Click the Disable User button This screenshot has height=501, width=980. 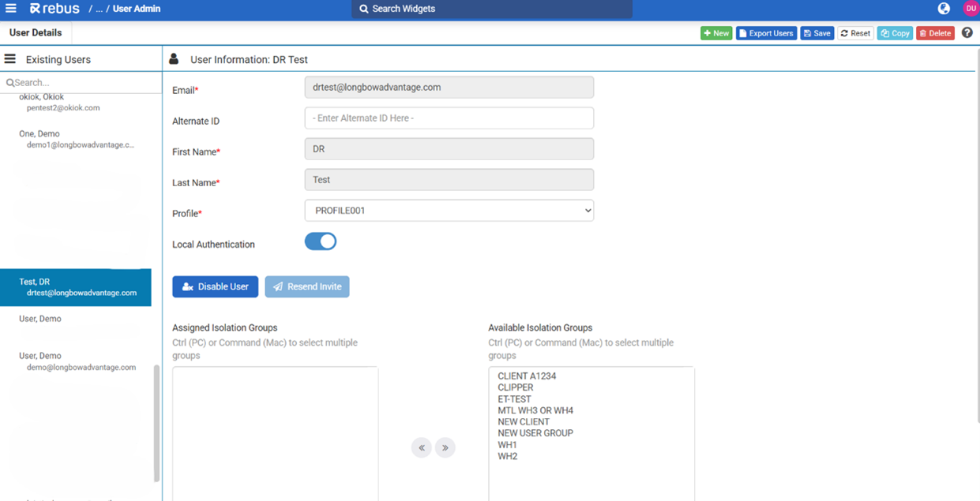tap(215, 286)
